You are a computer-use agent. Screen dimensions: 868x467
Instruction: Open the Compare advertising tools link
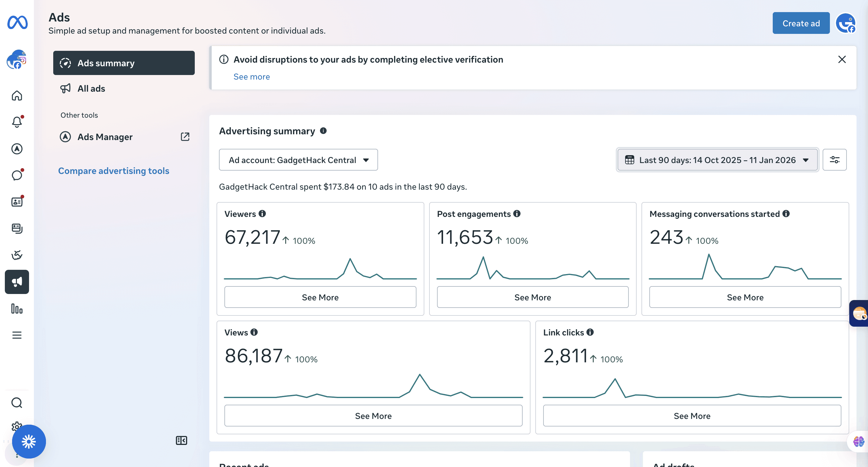pyautogui.click(x=113, y=171)
